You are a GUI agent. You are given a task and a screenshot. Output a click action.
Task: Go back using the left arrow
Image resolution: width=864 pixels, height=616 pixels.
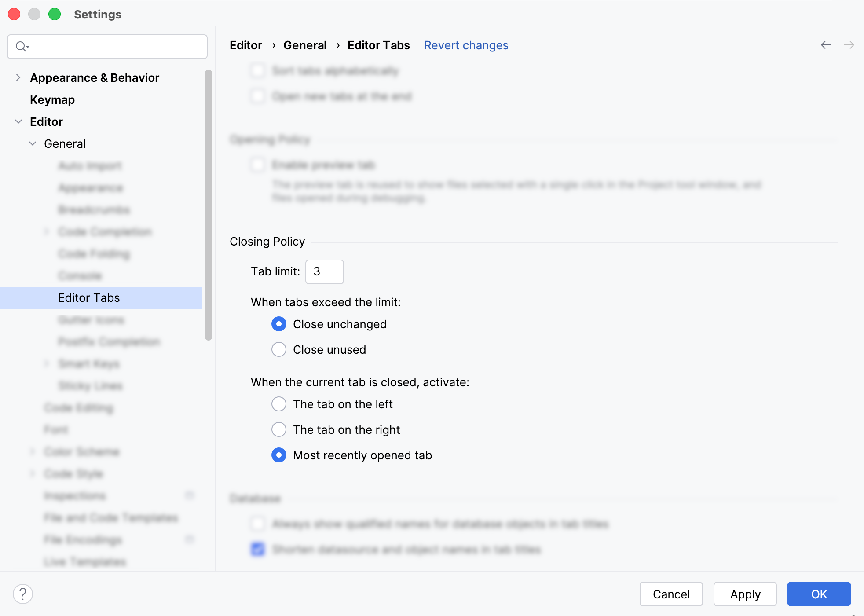pos(826,45)
